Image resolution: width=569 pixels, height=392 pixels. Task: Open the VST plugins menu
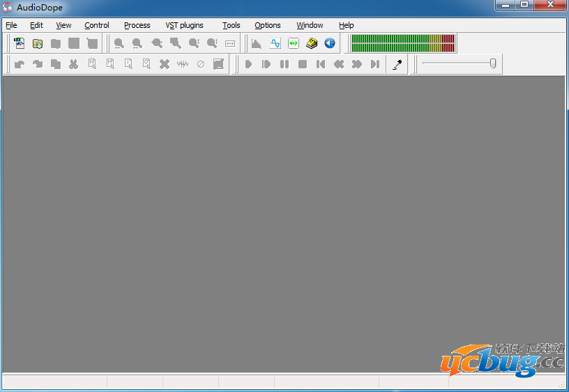184,25
